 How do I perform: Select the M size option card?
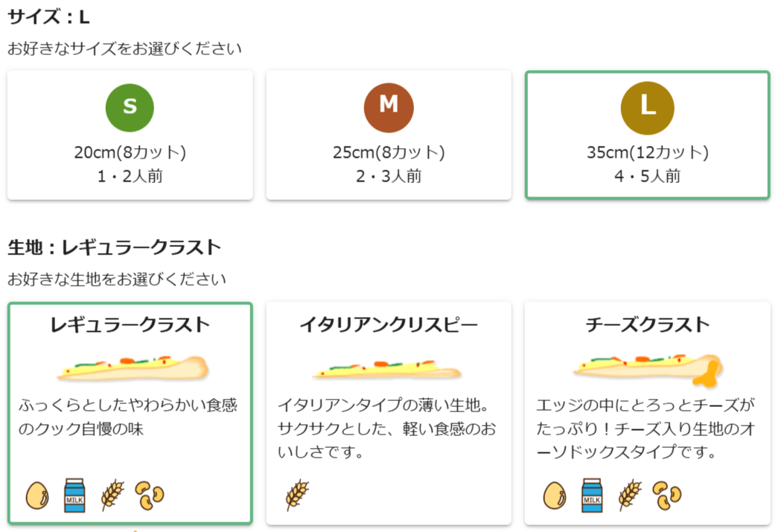pos(388,134)
